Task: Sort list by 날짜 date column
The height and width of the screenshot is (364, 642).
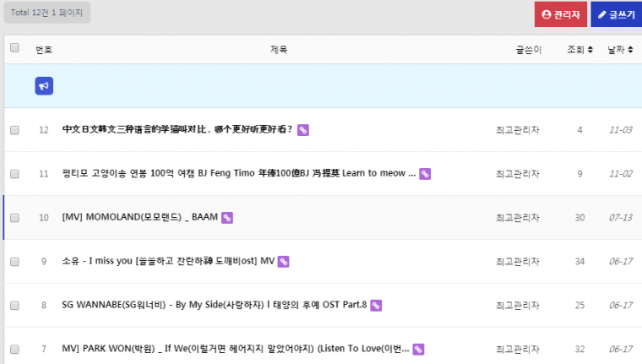Action: pos(620,50)
